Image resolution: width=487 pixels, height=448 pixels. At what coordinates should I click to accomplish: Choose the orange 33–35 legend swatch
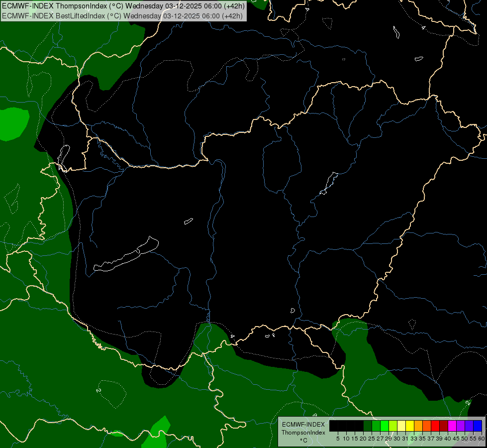point(418,426)
